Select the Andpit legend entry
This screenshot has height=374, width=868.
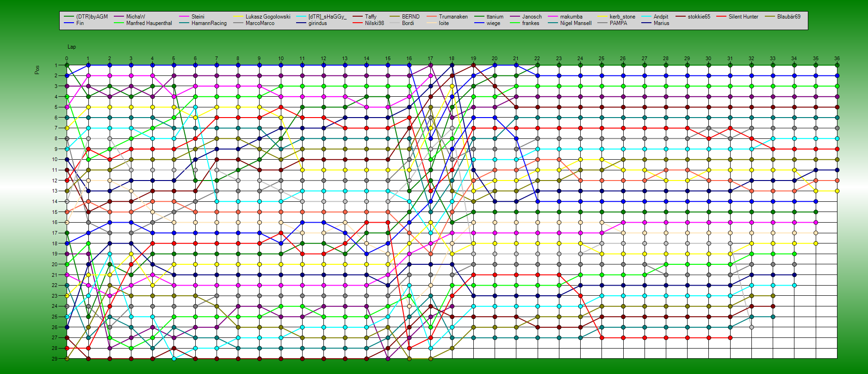661,17
